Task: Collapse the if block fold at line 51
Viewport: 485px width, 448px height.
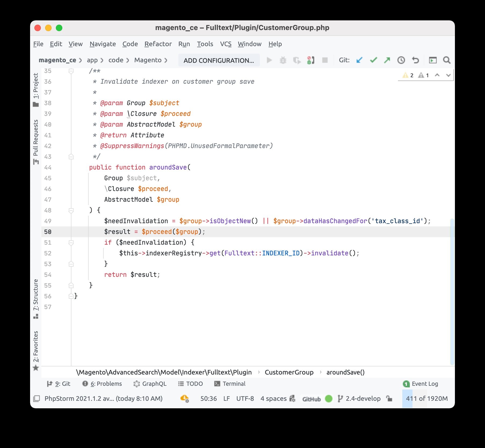Action: click(71, 243)
